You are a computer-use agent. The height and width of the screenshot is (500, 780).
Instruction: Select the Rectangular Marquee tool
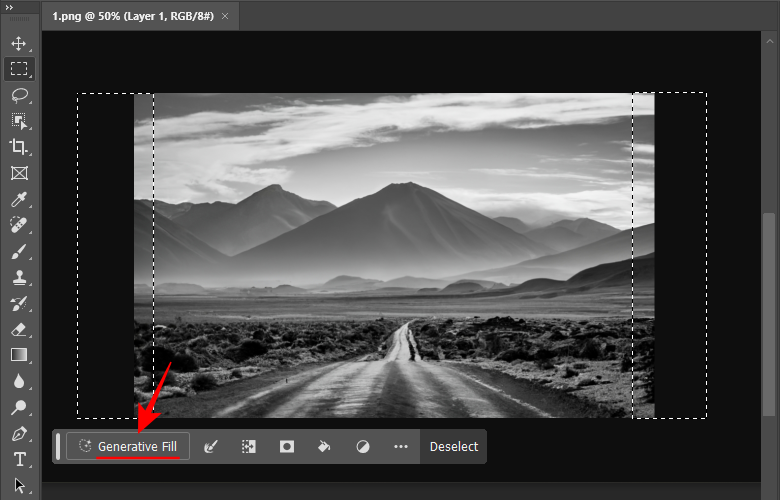(x=19, y=69)
